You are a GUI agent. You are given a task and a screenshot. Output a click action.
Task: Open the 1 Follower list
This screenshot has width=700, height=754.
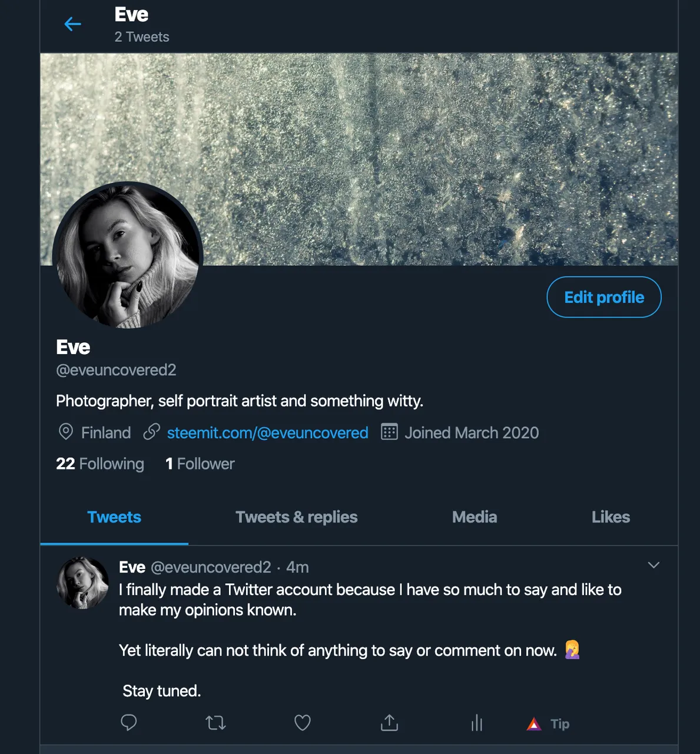pos(200,464)
